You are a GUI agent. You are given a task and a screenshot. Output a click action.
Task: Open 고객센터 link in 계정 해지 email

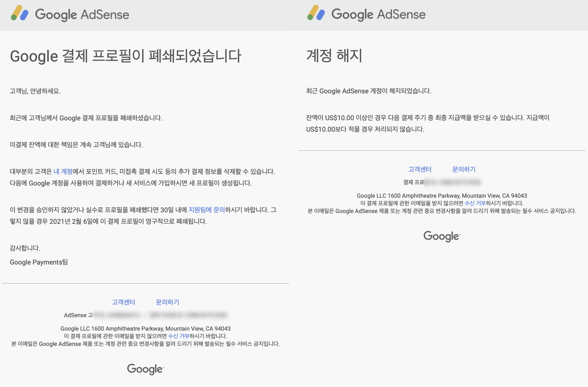pos(420,169)
